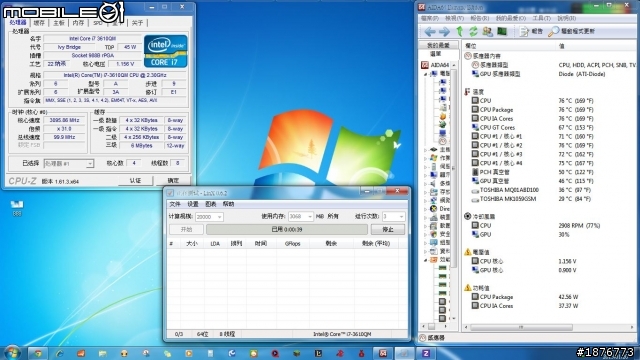Open 帮助 menu in LinX
This screenshot has width=640, height=360.
point(228,204)
